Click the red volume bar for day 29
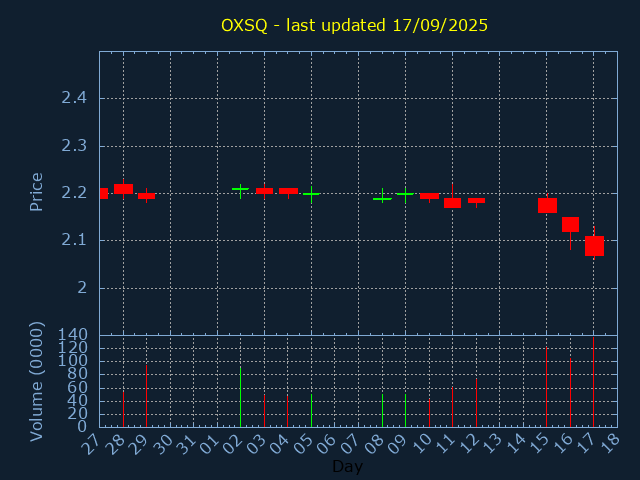 pos(147,396)
